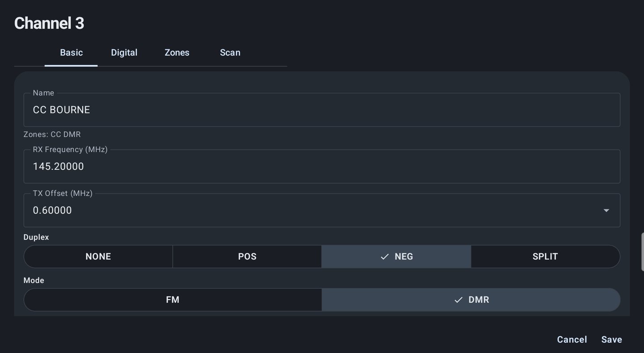Click the Zones: CC DMR text
Viewport: 644px width, 353px height.
(x=52, y=134)
